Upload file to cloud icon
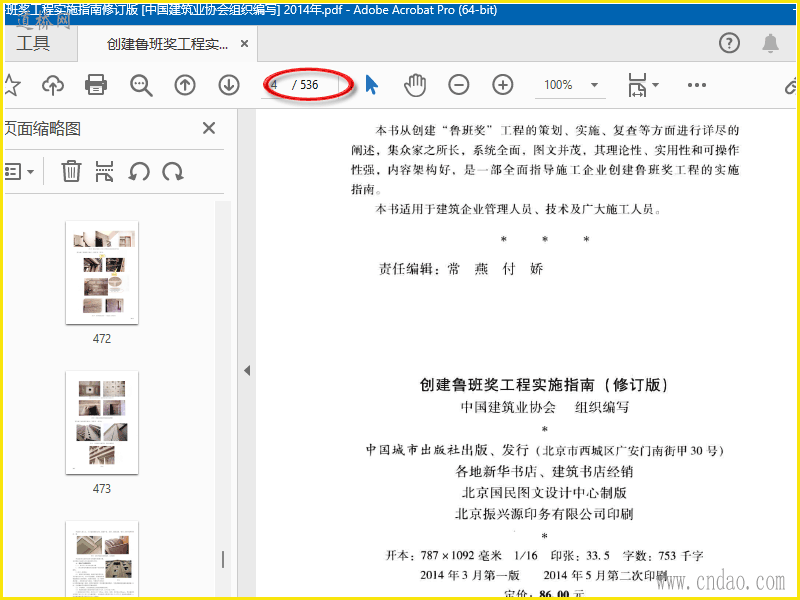The width and height of the screenshot is (800, 600). (53, 85)
